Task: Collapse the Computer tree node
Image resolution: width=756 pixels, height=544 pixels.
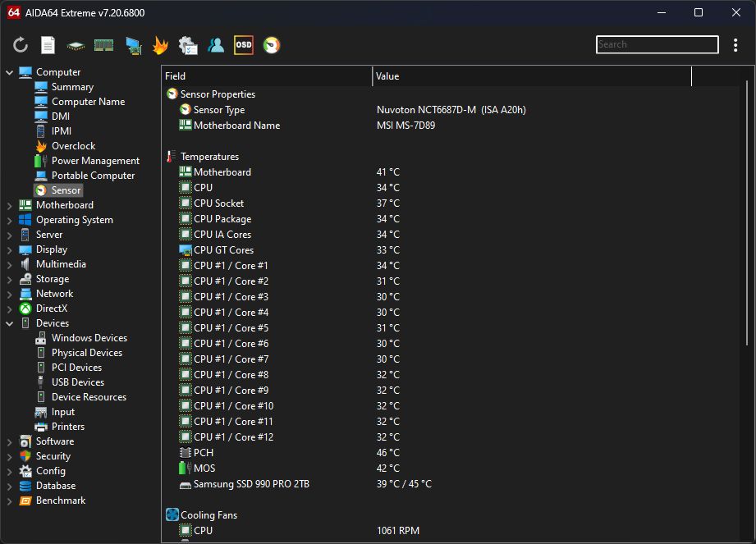Action: pos(10,72)
